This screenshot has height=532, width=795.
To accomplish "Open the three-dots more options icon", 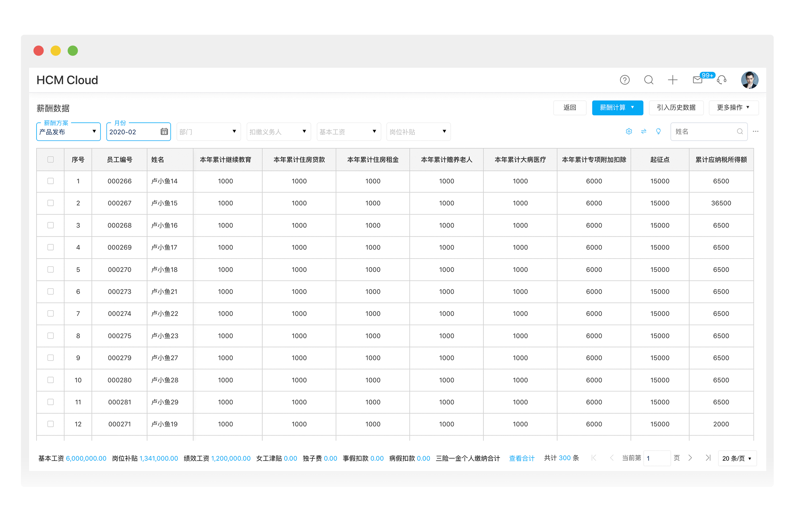I will [x=756, y=132].
